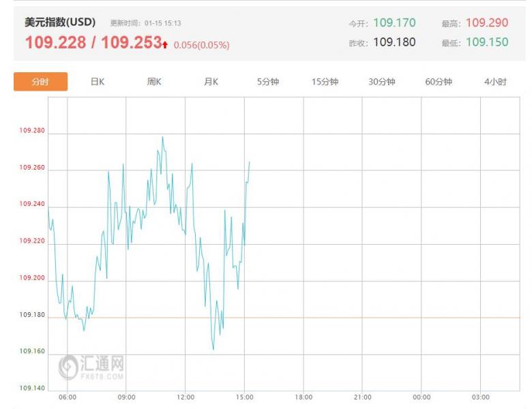Click the 昨收 value 109.180
Image resolution: width=532 pixels, height=409 pixels.
[x=394, y=42]
